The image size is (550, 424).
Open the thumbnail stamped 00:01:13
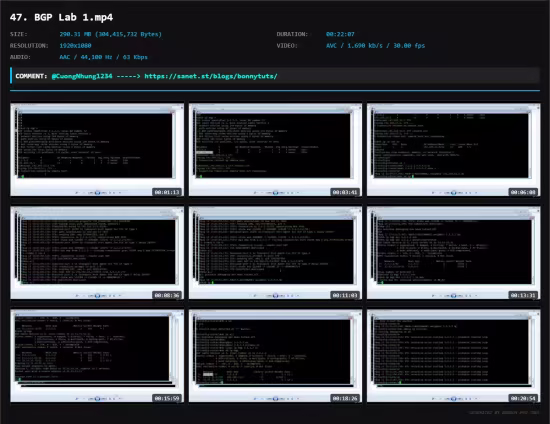[97, 150]
